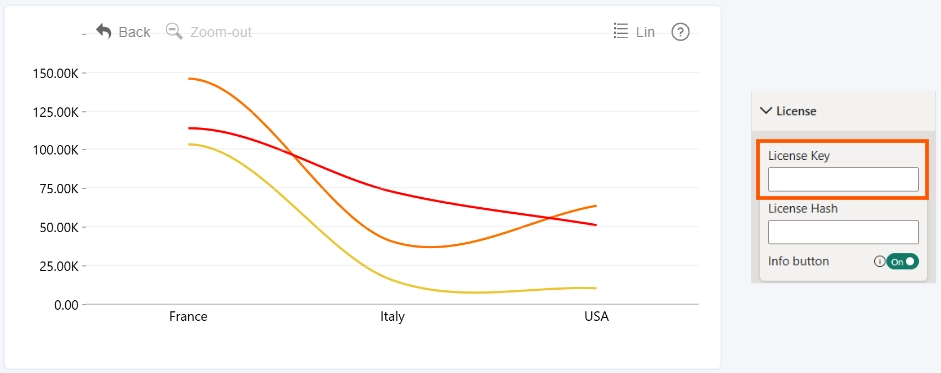
Task: Click the Back button label
Action: 134,32
